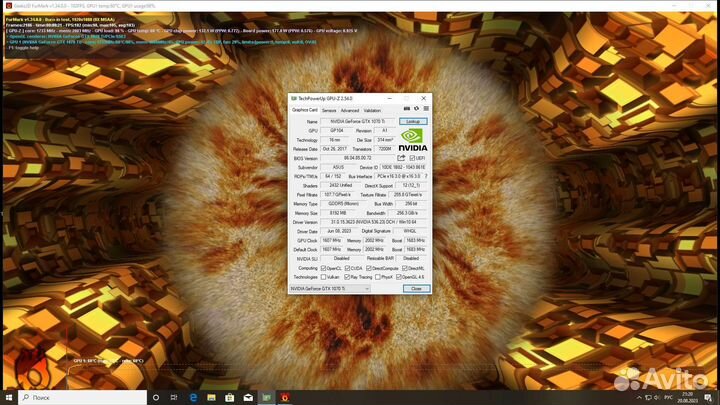Show hidden tray icons chevron
The image size is (720, 405).
pyautogui.click(x=639, y=398)
